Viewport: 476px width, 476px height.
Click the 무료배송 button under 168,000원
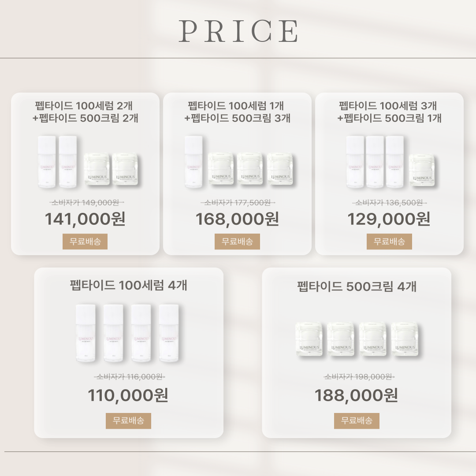click(237, 242)
